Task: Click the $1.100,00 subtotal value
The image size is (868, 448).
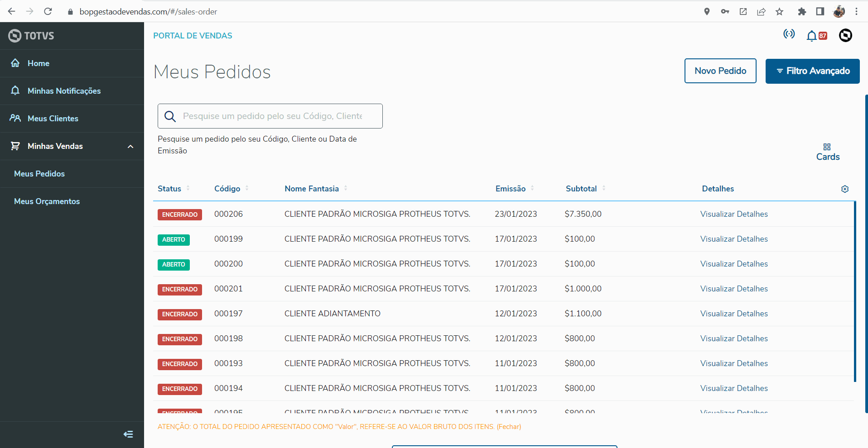Action: (x=583, y=314)
